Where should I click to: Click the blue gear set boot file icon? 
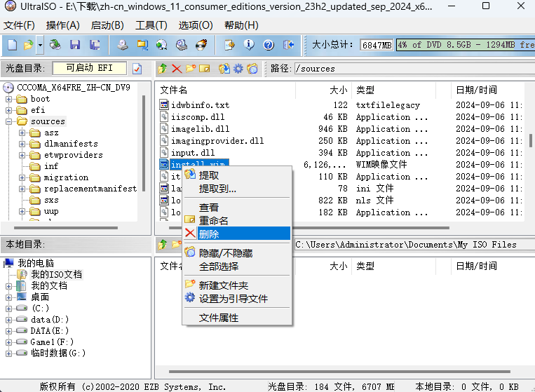238,69
